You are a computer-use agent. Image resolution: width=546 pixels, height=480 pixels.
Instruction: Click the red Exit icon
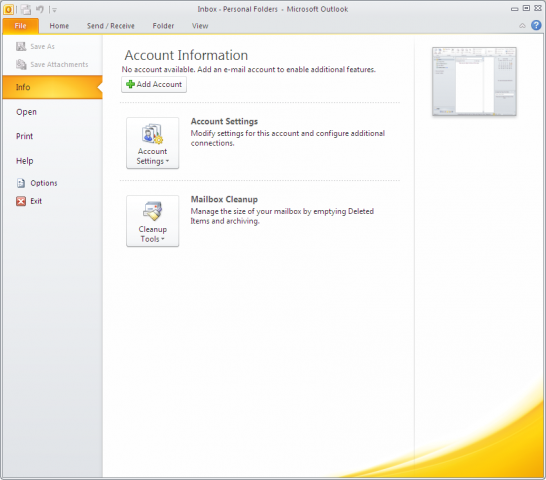(x=21, y=201)
